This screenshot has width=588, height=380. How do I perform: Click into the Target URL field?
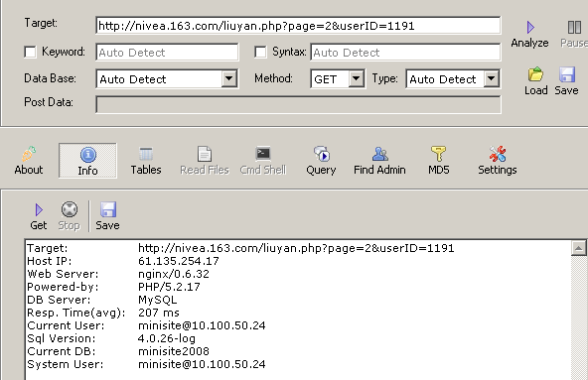(298, 26)
